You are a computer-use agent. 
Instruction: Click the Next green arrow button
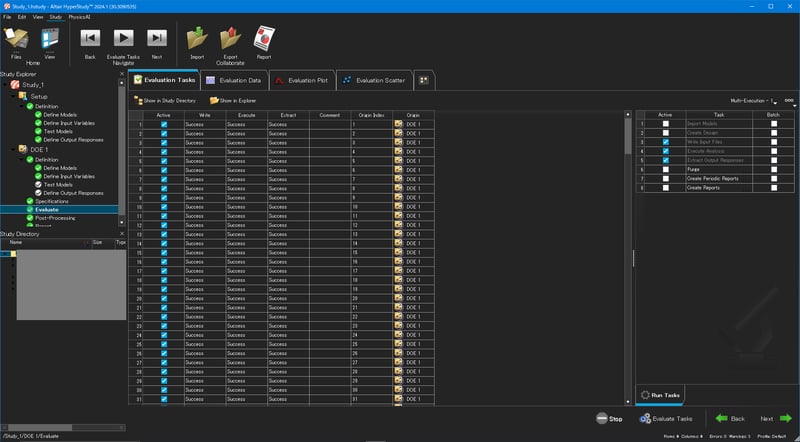776,419
